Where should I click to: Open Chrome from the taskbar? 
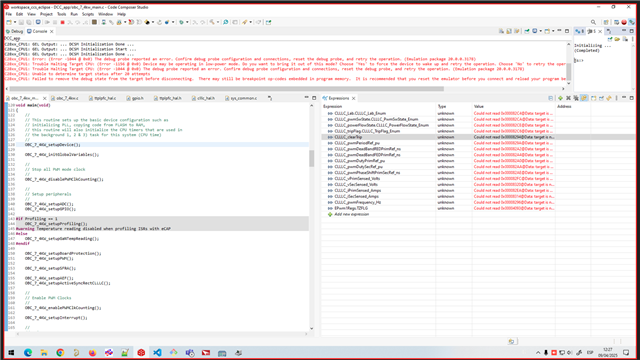pos(60,352)
